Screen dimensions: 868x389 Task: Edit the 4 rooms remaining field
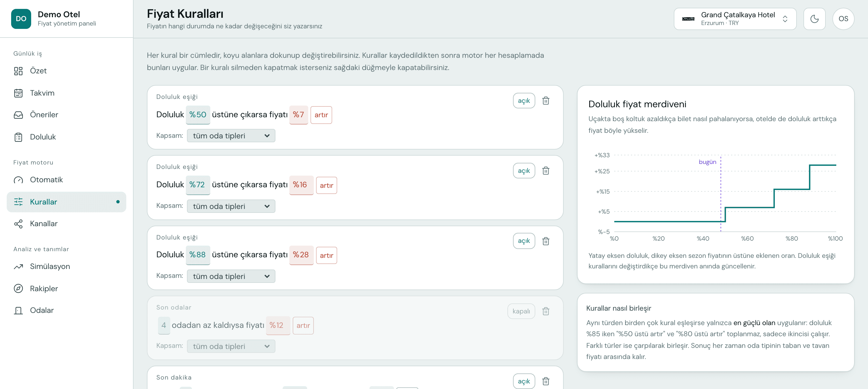point(164,325)
